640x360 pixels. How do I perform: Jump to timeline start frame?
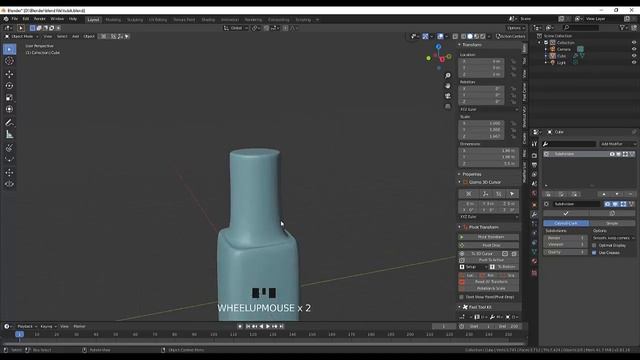tap(248, 326)
